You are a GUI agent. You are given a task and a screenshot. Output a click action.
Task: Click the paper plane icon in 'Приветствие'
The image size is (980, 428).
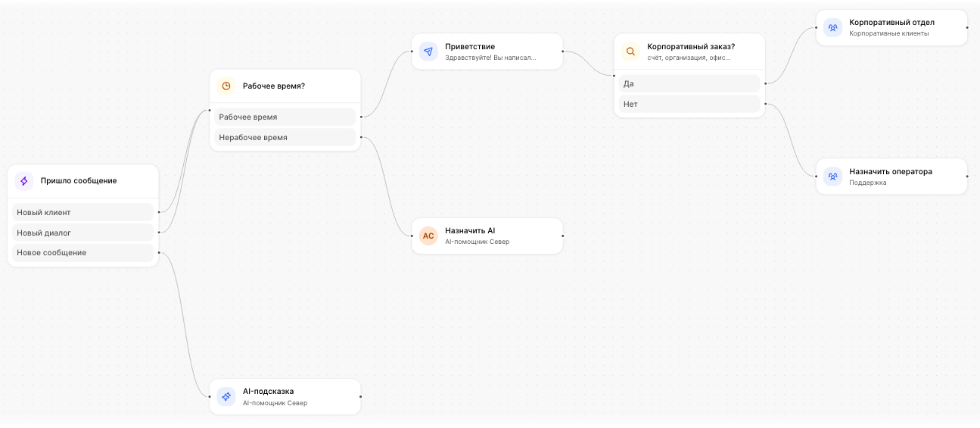pyautogui.click(x=428, y=52)
